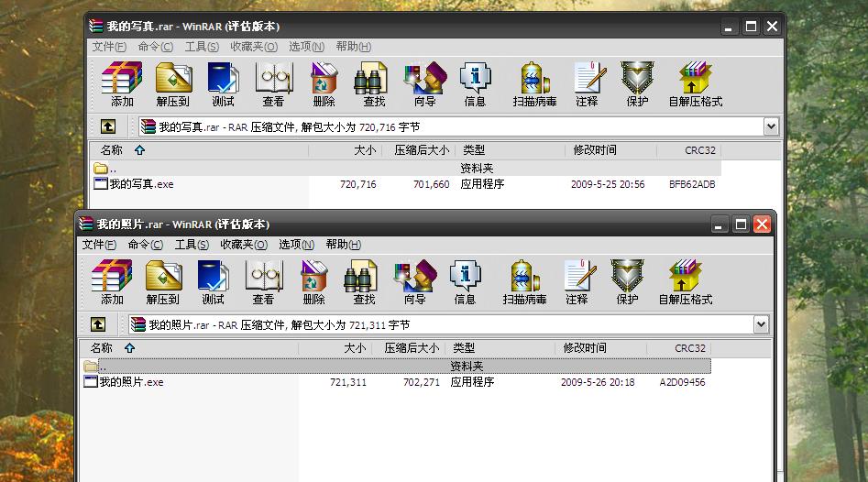Click Test (测试) icon in 我的写真.rar window
This screenshot has height=482, width=868.
click(223, 84)
